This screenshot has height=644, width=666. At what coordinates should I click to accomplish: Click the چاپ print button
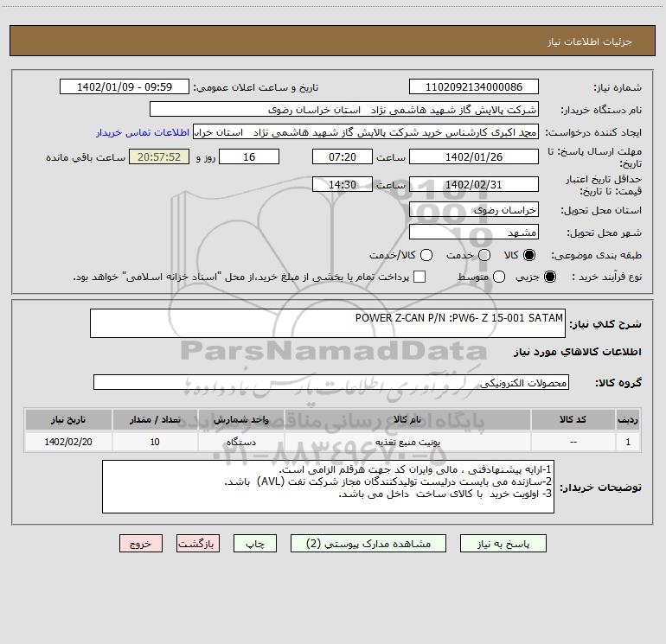coord(255,544)
